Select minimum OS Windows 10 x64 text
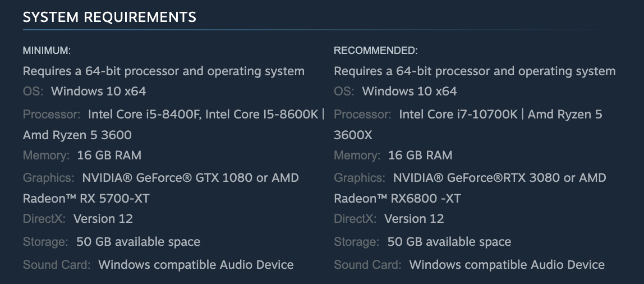Image resolution: width=644 pixels, height=284 pixels. point(99,91)
